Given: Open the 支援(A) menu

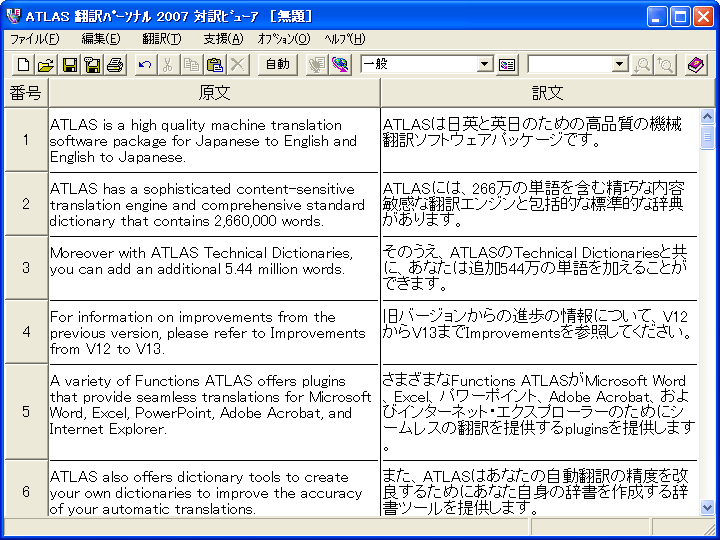Looking at the screenshot, I should coord(223,39).
